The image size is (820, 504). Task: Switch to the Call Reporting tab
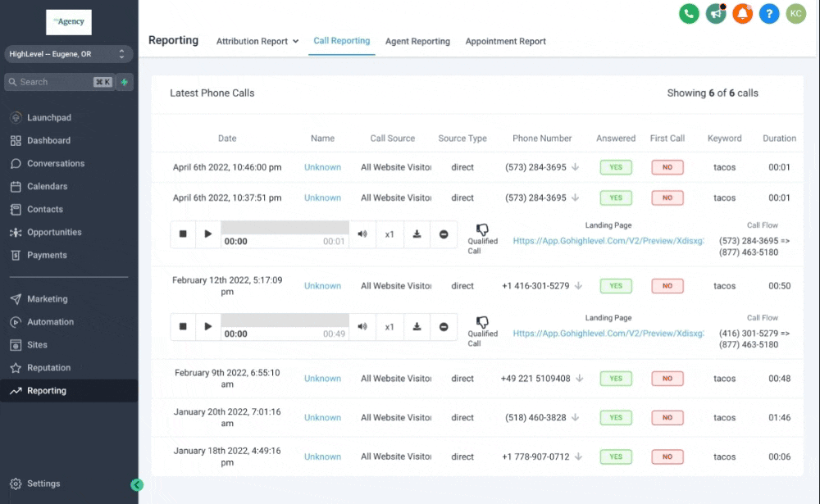341,41
